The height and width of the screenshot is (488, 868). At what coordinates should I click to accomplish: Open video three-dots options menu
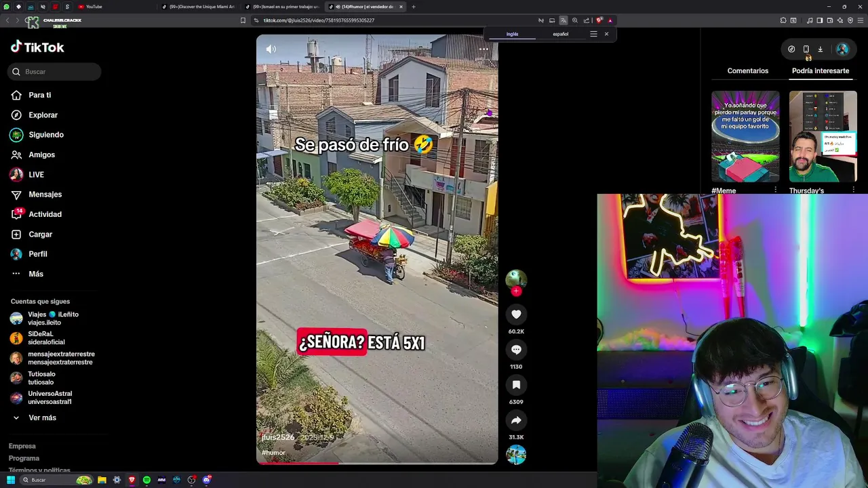[x=484, y=49]
